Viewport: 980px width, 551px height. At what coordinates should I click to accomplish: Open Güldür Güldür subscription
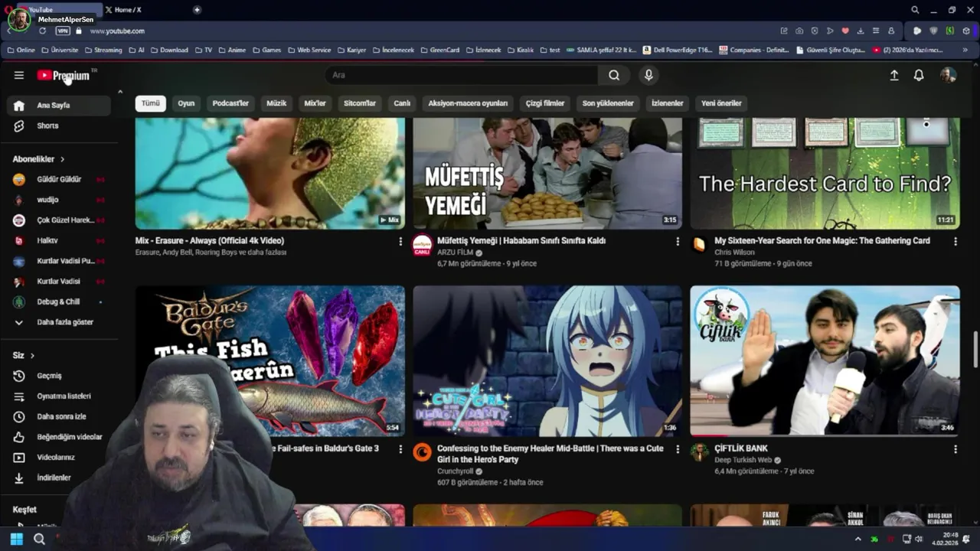point(59,179)
